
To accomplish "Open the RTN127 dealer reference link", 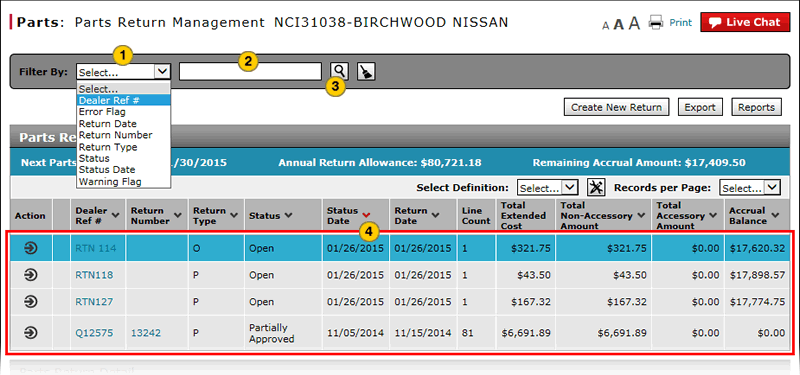I will pyautogui.click(x=94, y=302).
